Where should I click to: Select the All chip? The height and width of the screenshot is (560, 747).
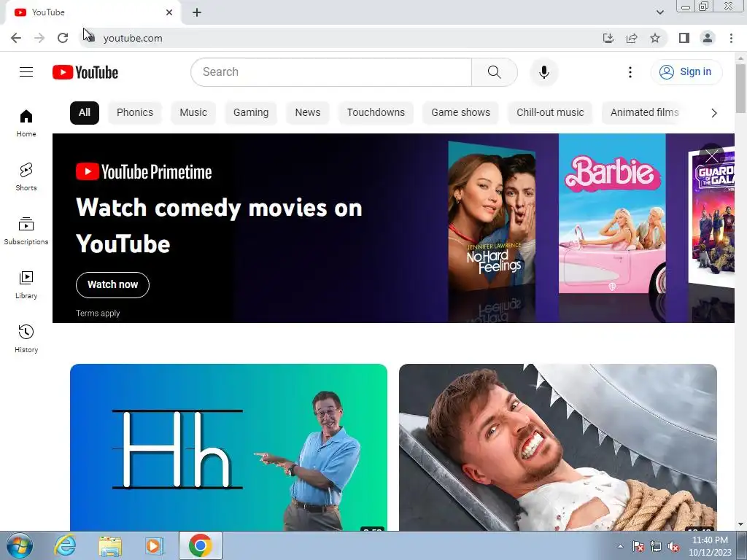(85, 113)
